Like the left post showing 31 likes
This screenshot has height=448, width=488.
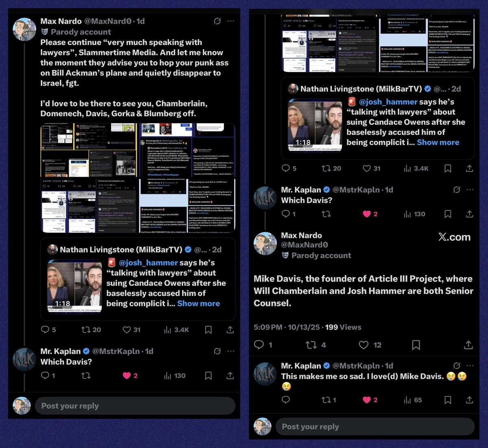click(x=131, y=330)
